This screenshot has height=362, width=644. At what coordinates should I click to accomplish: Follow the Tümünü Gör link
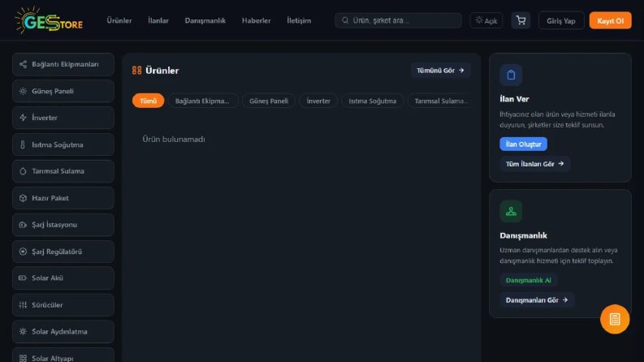point(440,71)
